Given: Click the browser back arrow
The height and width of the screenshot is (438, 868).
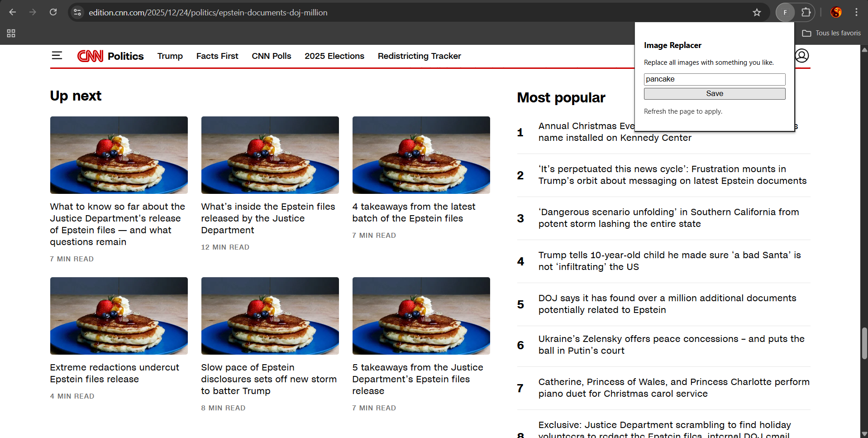Looking at the screenshot, I should 13,12.
